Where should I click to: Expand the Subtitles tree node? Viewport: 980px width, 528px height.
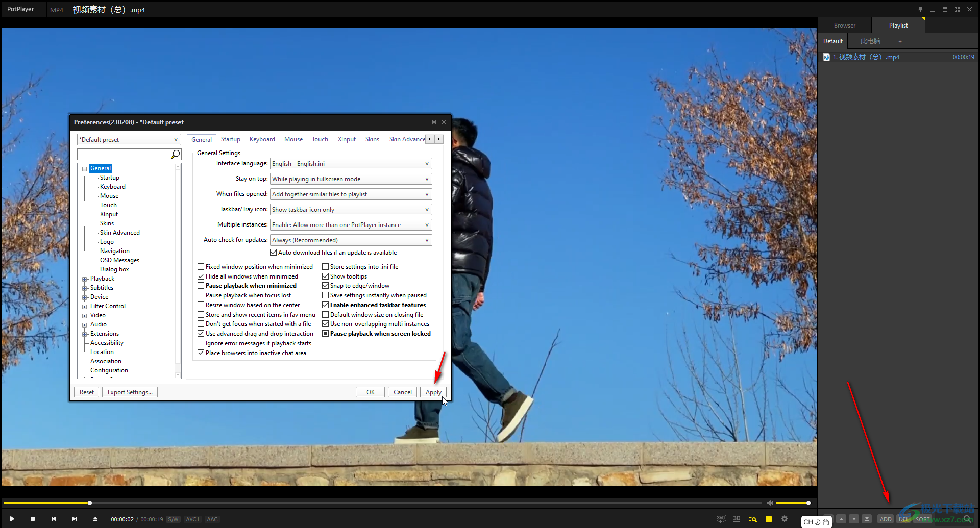(x=85, y=288)
